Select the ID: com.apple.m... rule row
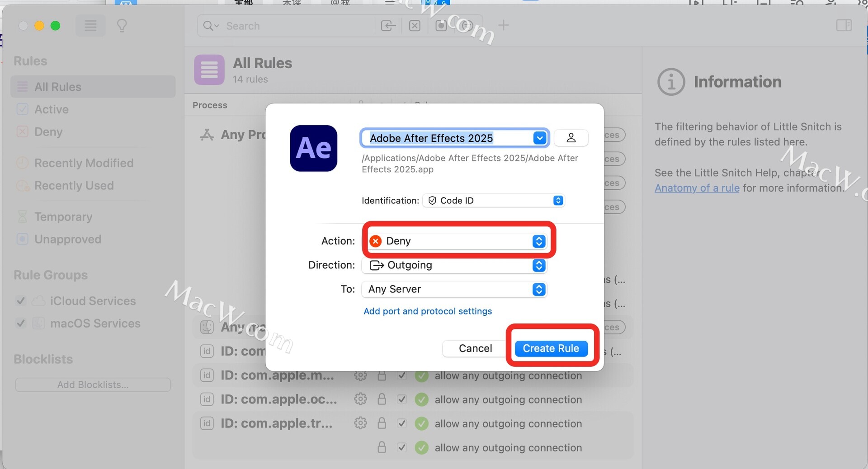 coord(413,375)
